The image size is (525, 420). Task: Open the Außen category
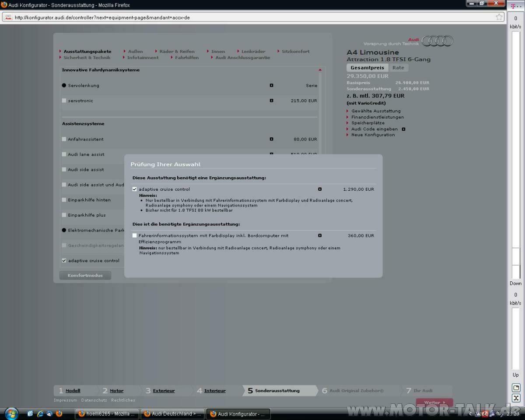(x=135, y=51)
